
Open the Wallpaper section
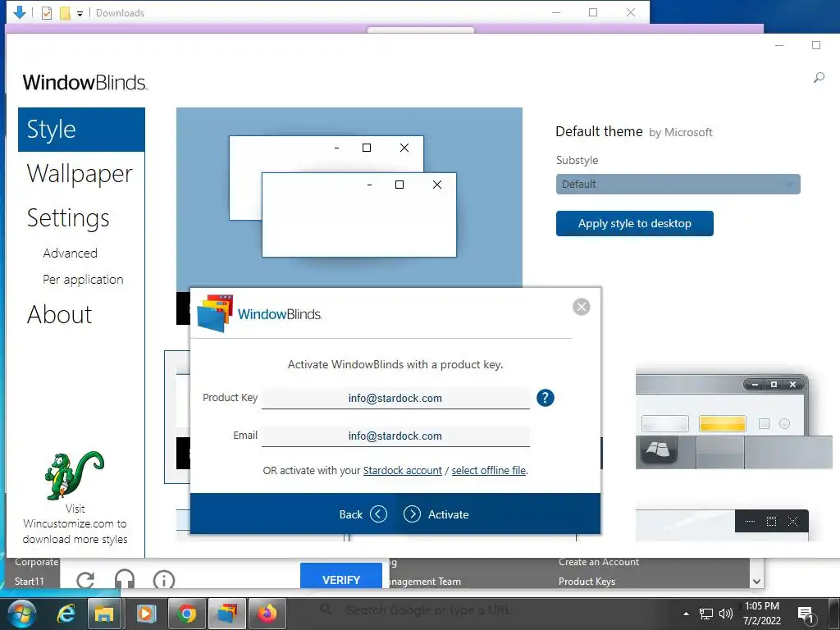80,174
